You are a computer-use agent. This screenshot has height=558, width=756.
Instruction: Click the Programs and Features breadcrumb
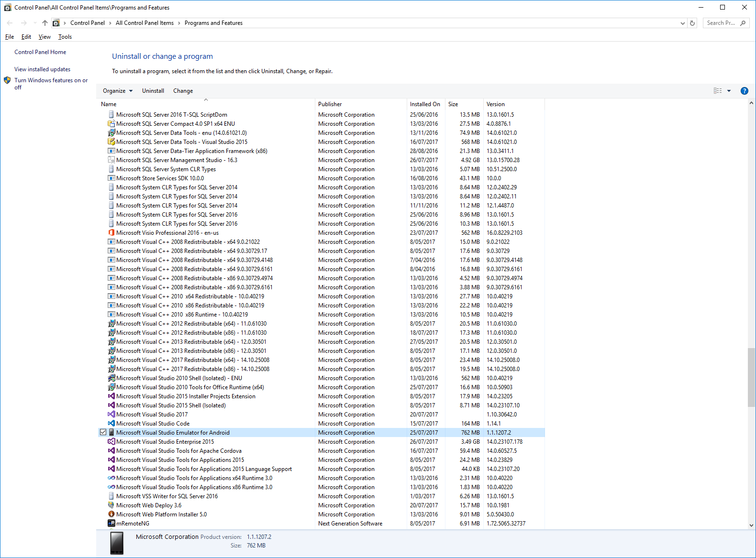point(213,23)
